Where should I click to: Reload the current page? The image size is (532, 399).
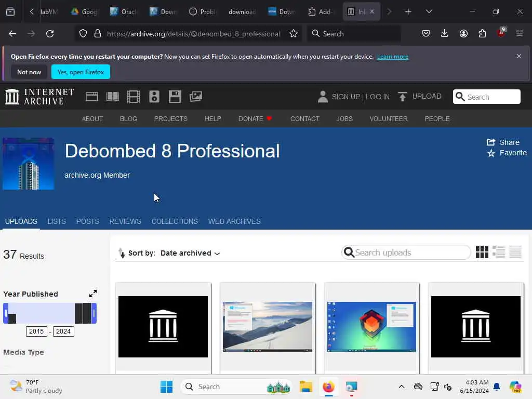(50, 34)
